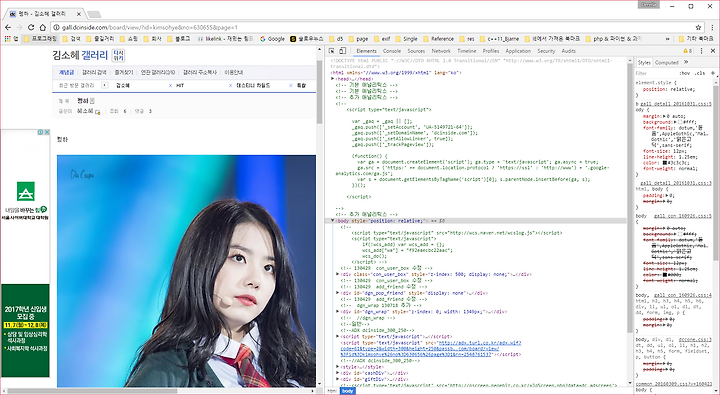
Task: Show hidden bookmarks with the overflow chevron
Action: [667, 39]
